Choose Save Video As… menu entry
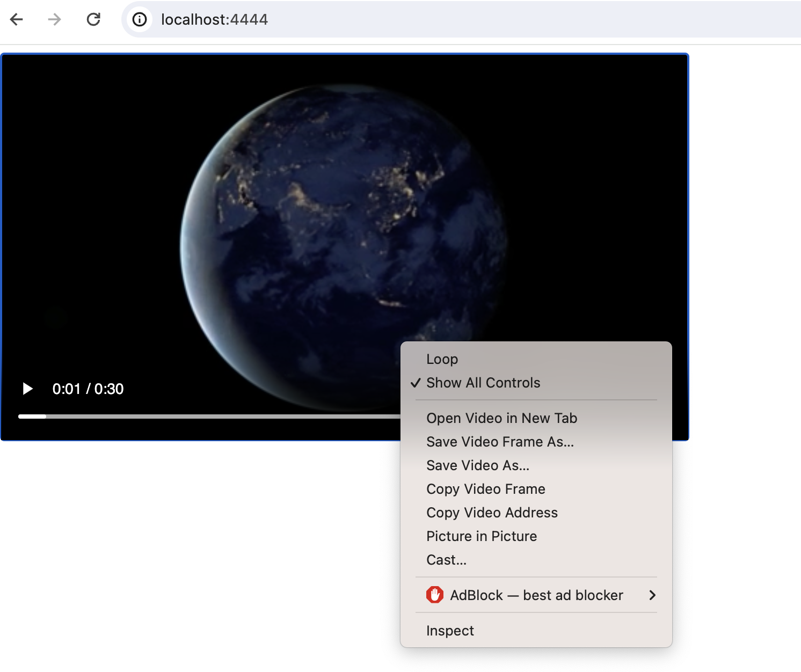The height and width of the screenshot is (672, 801). click(477, 465)
